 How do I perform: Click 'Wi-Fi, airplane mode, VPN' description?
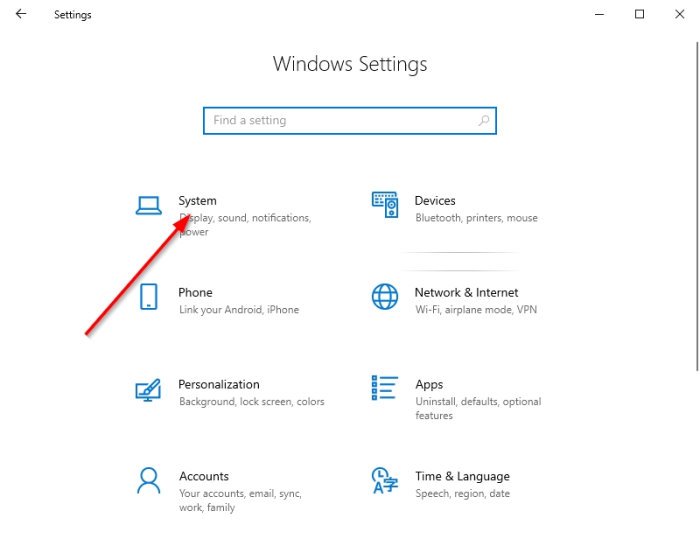[476, 310]
